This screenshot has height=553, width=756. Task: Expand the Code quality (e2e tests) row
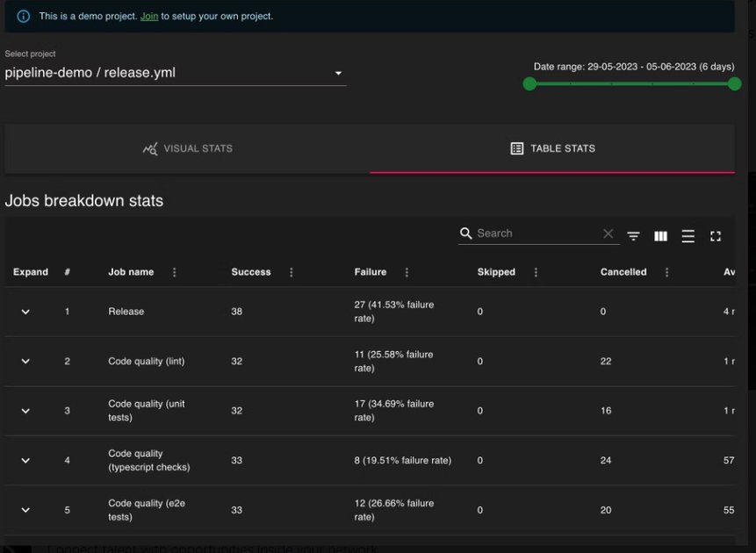(25, 510)
